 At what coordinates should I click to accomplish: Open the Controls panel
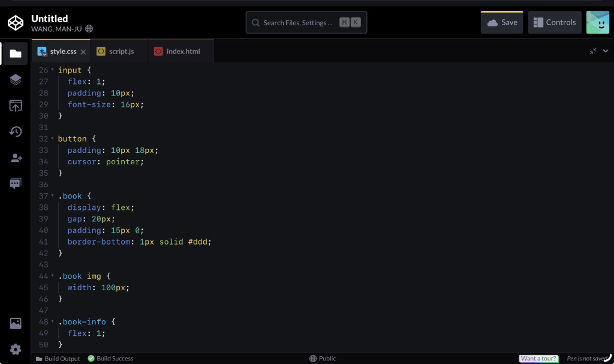pyautogui.click(x=555, y=22)
